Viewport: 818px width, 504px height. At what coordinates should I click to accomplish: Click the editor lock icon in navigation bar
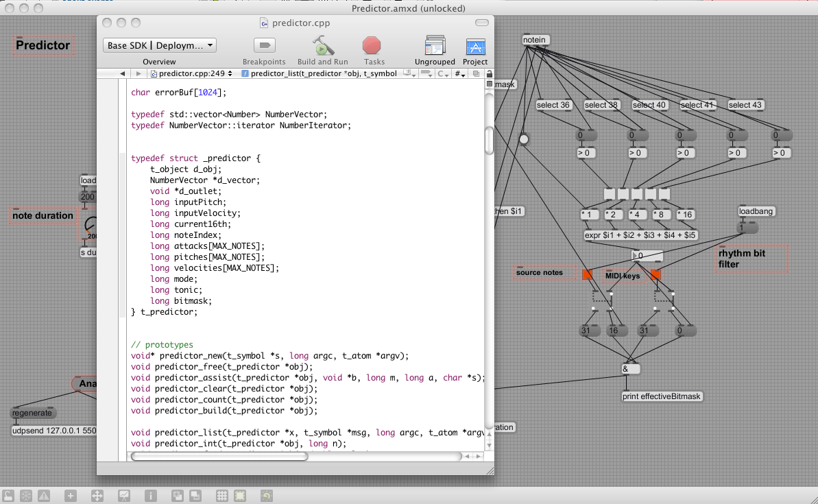(490, 73)
